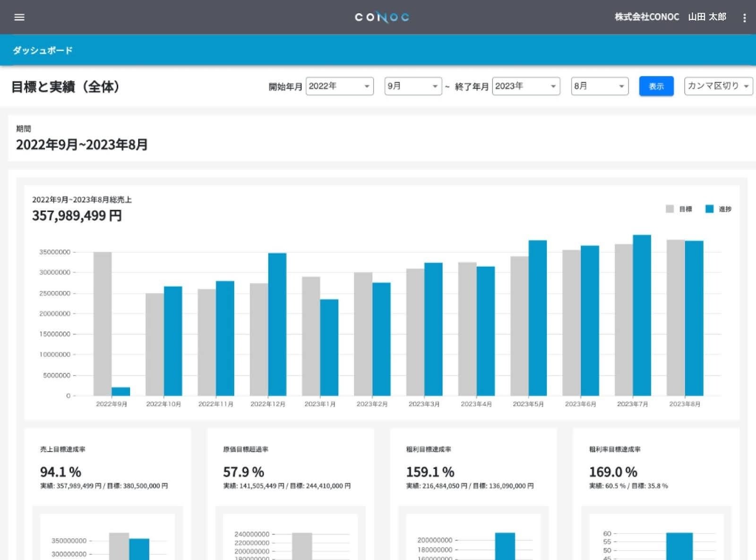
Task: Click the CONOC logo in header
Action: (382, 17)
